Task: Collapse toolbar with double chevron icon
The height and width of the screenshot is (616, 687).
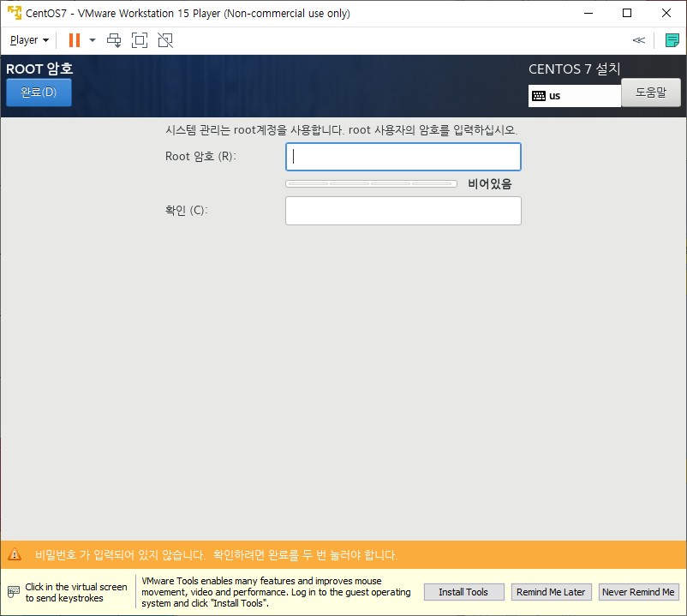Action: click(639, 40)
